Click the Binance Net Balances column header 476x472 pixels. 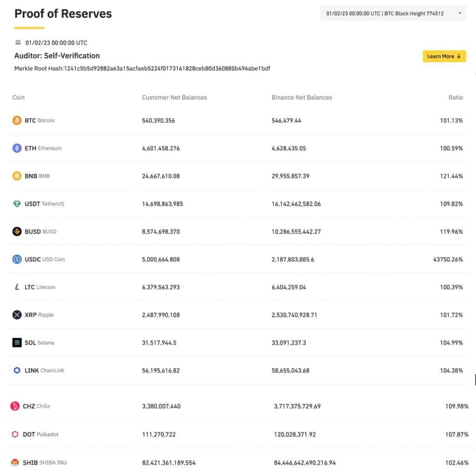[302, 98]
